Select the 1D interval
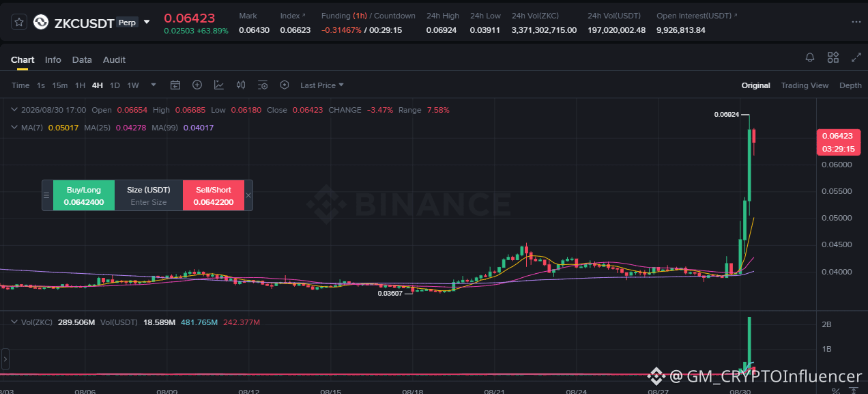 click(115, 85)
